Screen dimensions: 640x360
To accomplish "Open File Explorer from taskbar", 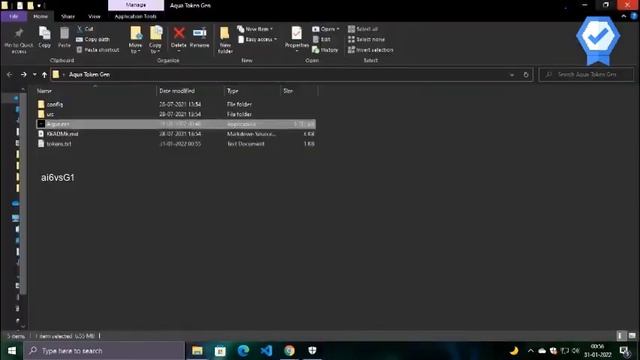I will (x=197, y=351).
